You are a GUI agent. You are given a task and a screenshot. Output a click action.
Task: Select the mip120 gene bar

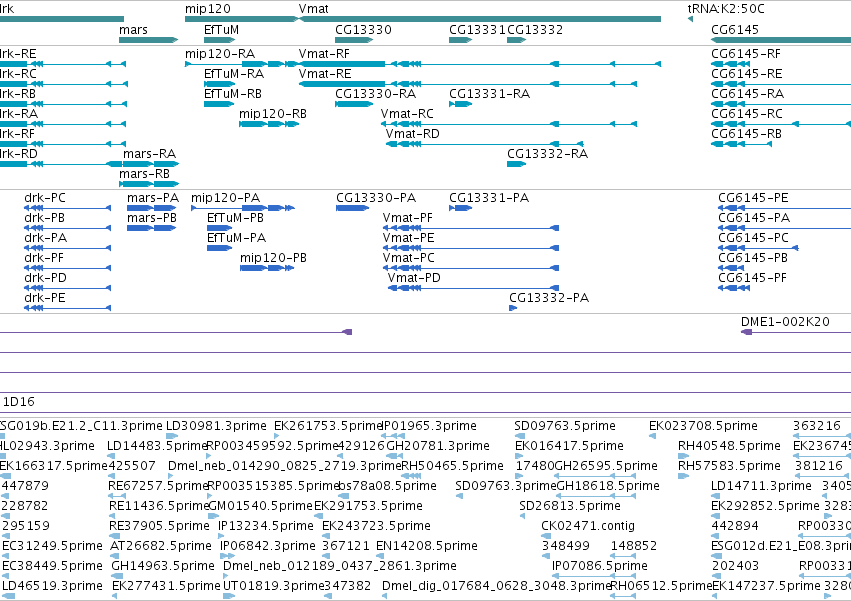pyautogui.click(x=242, y=19)
